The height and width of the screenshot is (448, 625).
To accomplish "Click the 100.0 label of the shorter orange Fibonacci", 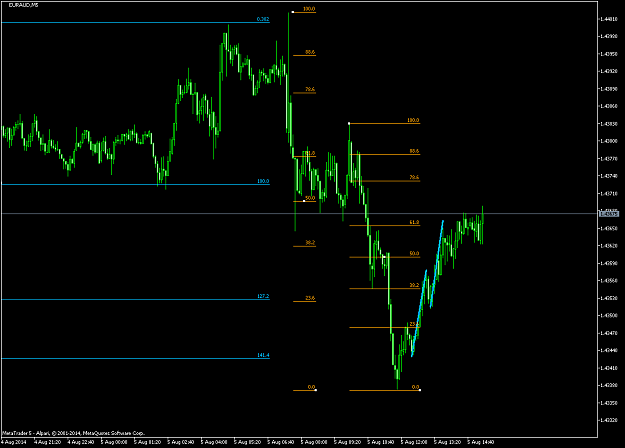I will pos(413,120).
